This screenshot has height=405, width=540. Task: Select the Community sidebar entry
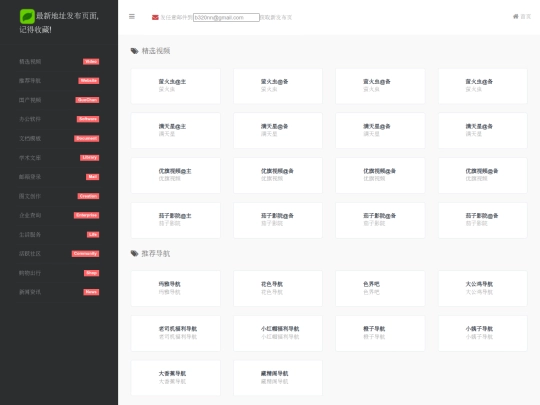[59, 254]
